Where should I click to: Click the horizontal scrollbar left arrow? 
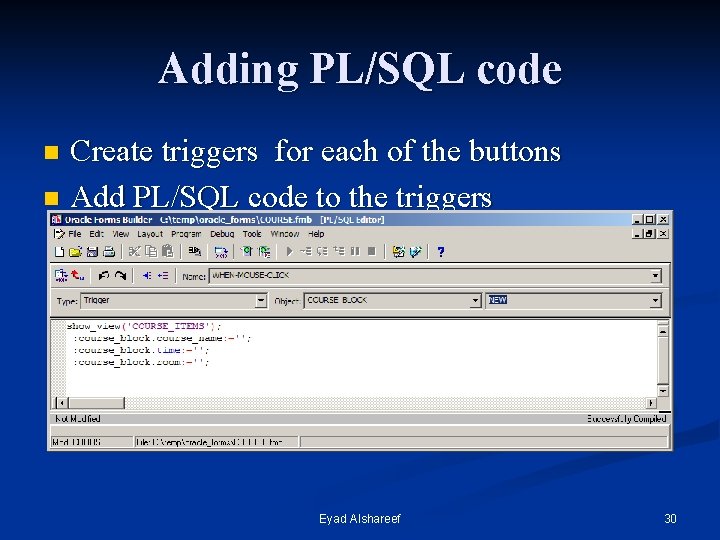(x=62, y=403)
